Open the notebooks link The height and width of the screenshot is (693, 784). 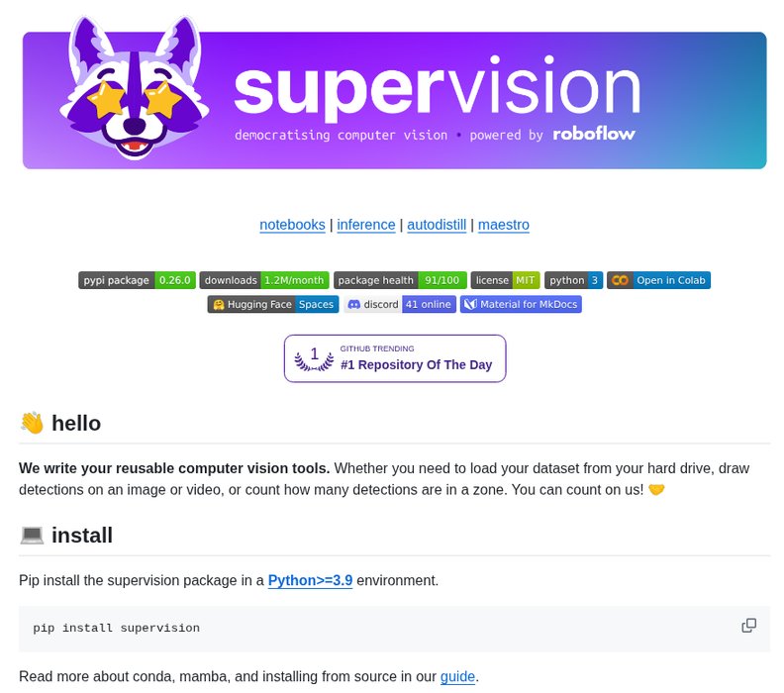tap(292, 225)
